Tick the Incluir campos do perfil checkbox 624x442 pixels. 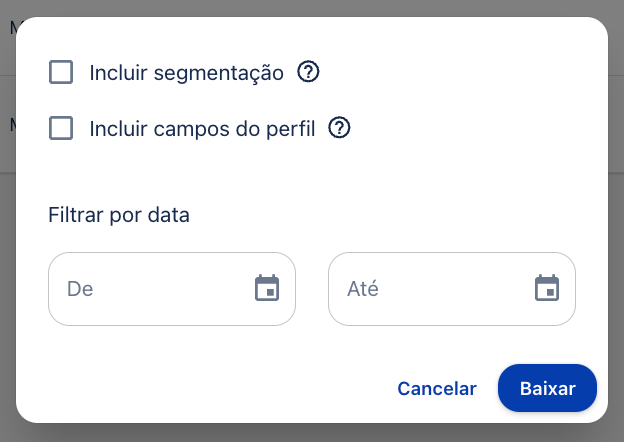(61, 128)
